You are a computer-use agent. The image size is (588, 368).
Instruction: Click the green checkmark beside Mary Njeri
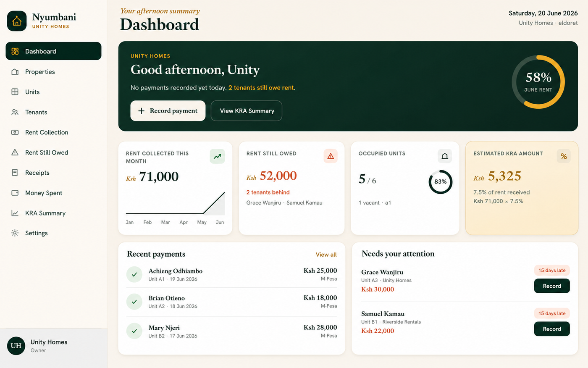pyautogui.click(x=134, y=331)
